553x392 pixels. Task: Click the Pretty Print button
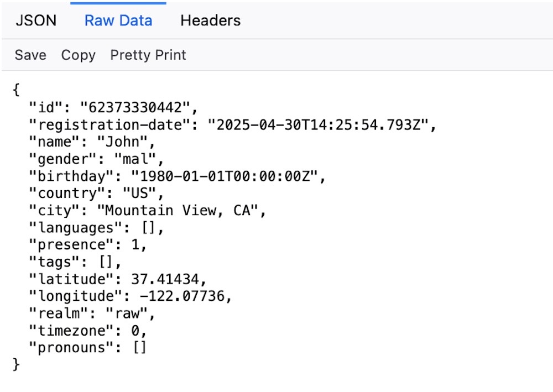(x=148, y=55)
